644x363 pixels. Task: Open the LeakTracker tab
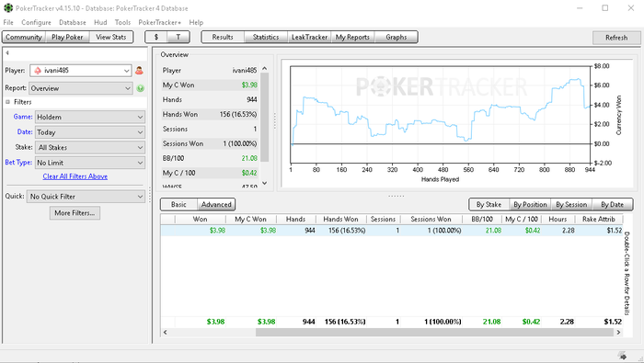tap(309, 37)
